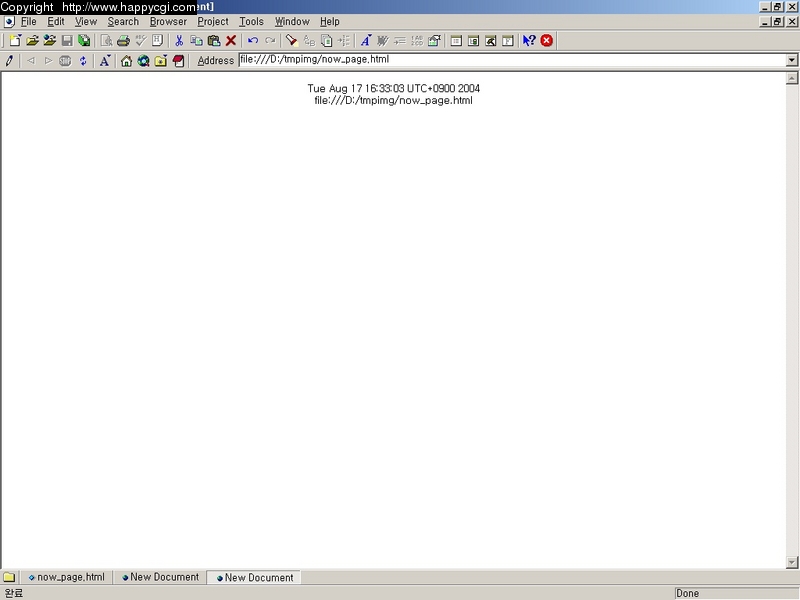Click the Go to Line icon

click(x=344, y=41)
